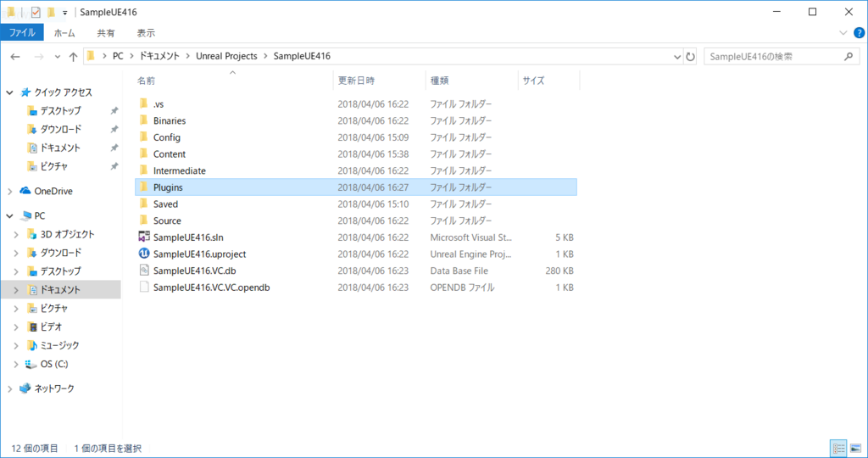The height and width of the screenshot is (458, 868).
Task: Select ドキュメント under PC in navigation tree
Action: (60, 289)
